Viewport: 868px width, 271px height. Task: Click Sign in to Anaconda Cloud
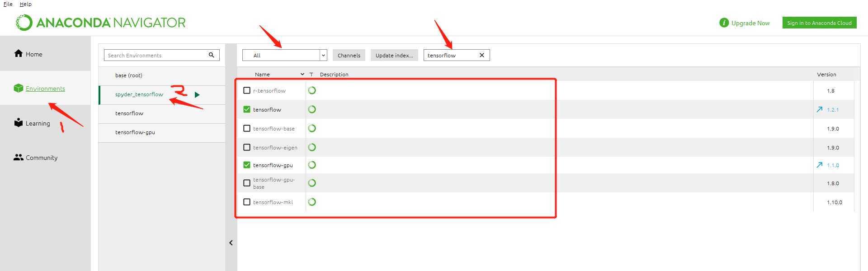pos(819,23)
